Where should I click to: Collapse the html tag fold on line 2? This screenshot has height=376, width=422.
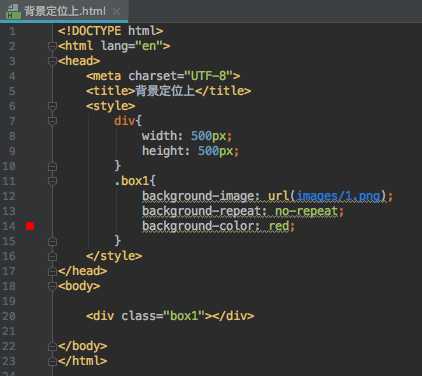tap(52, 46)
